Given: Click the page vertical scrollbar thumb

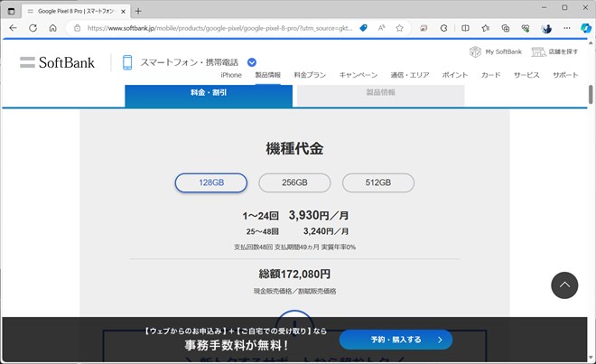Looking at the screenshot, I should point(591,94).
